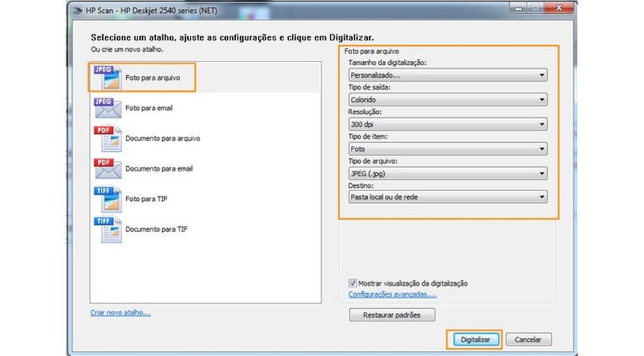Viewport: 644px width, 356px height.
Task: Toggle 'Mostrar visualização da digitalização' checkbox
Action: point(353,283)
